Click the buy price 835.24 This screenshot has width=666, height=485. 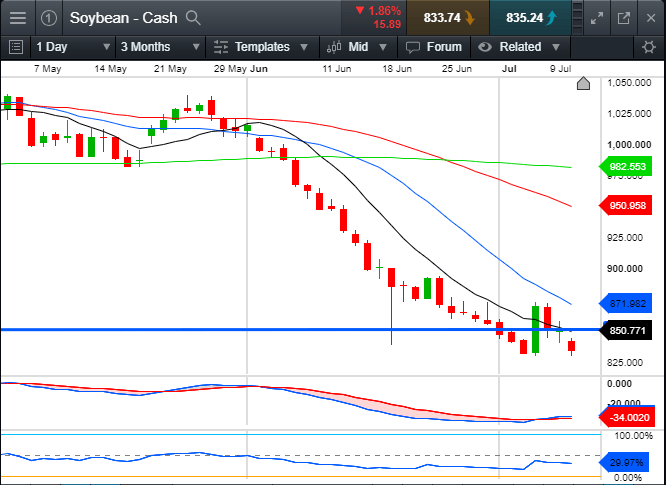(531, 18)
